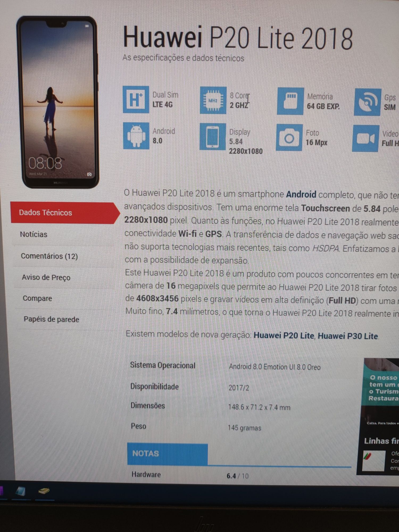Click the GPS satellite icon
Screen dimensions: 399x532
(x=367, y=102)
